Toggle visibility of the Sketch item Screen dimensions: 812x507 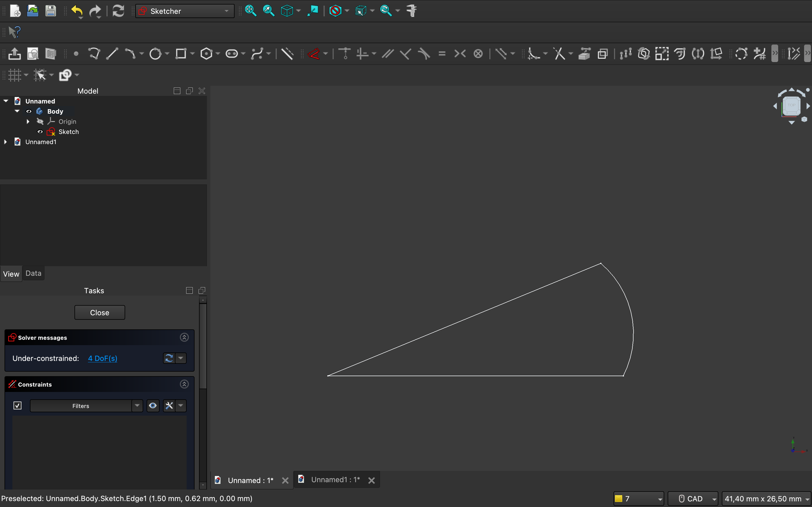point(40,132)
